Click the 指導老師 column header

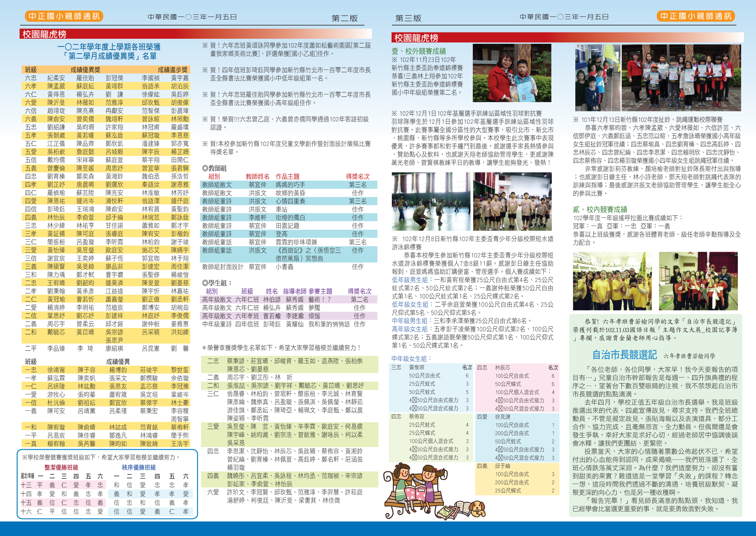coord(295,291)
